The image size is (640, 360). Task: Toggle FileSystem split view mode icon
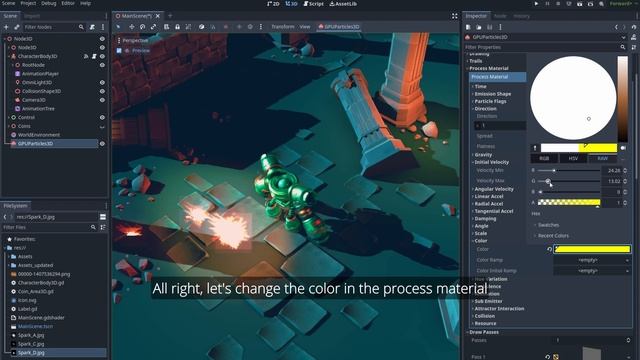click(x=103, y=217)
